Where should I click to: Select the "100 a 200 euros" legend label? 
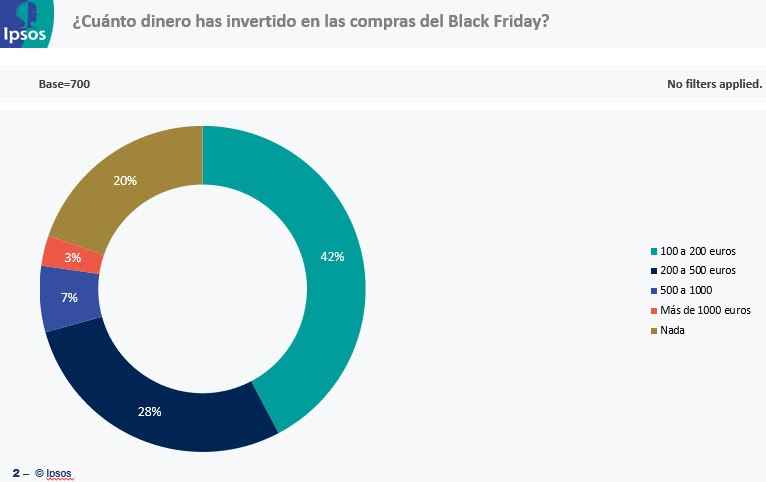click(698, 251)
